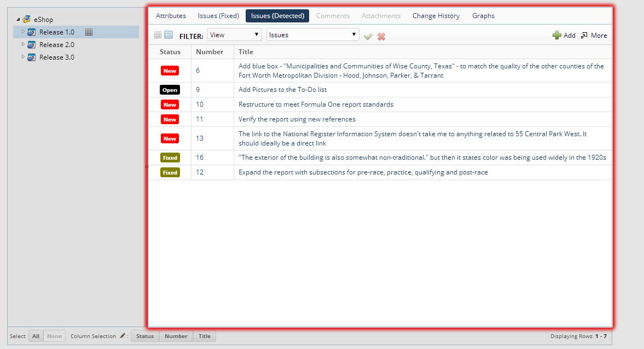Expand the Release 1.0 tree node

pos(23,32)
